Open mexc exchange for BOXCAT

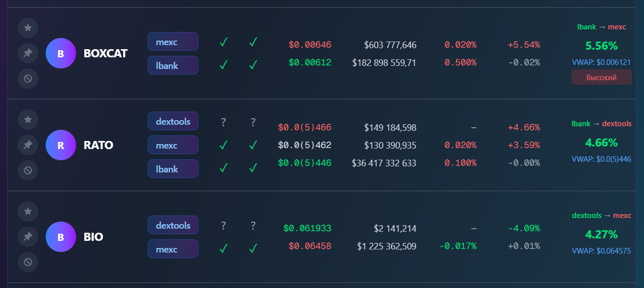(173, 42)
